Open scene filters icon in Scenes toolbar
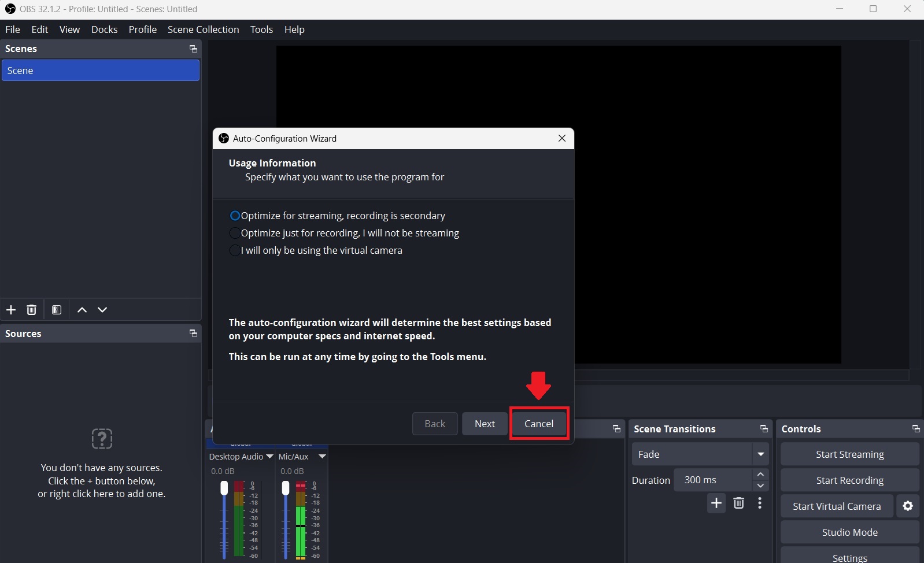The width and height of the screenshot is (924, 563). click(x=57, y=310)
